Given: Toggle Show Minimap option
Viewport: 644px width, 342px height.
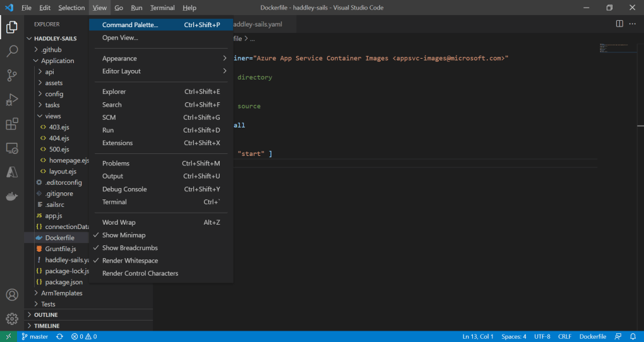Looking at the screenshot, I should (x=124, y=235).
